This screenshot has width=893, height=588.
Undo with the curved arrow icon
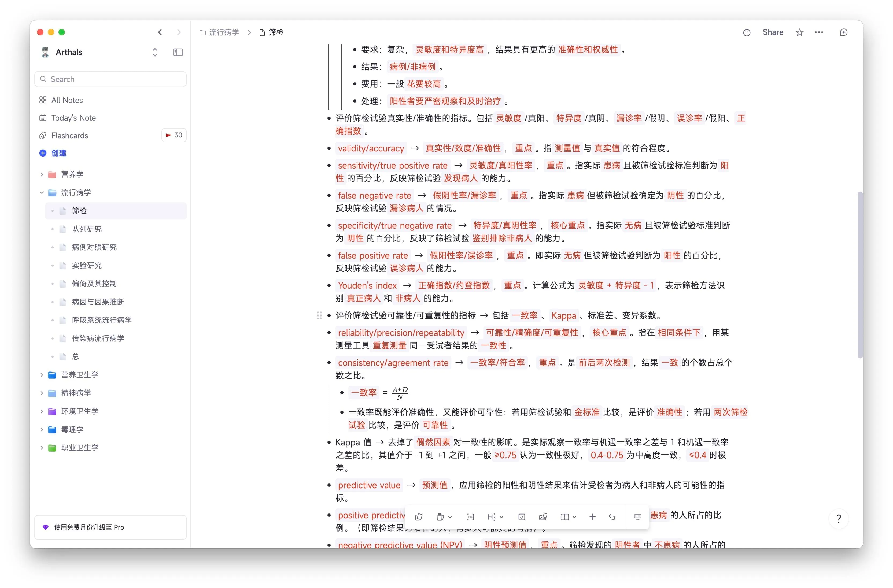pos(612,517)
